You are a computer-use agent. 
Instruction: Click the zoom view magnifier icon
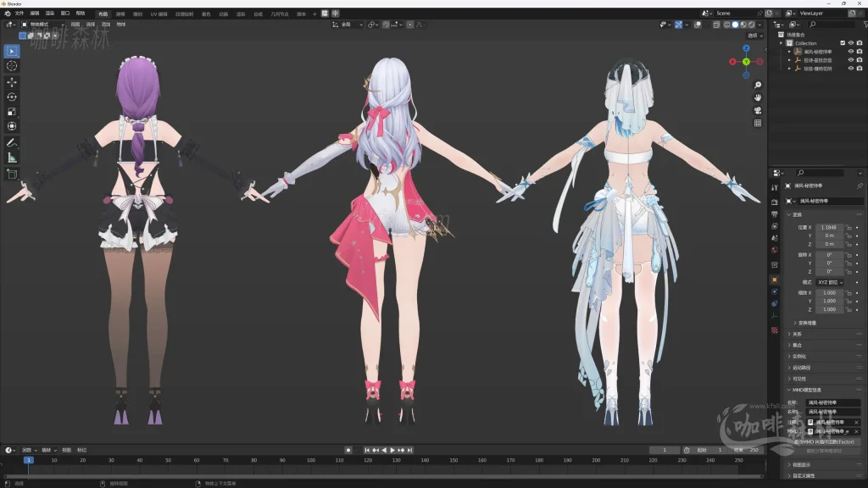[x=758, y=85]
